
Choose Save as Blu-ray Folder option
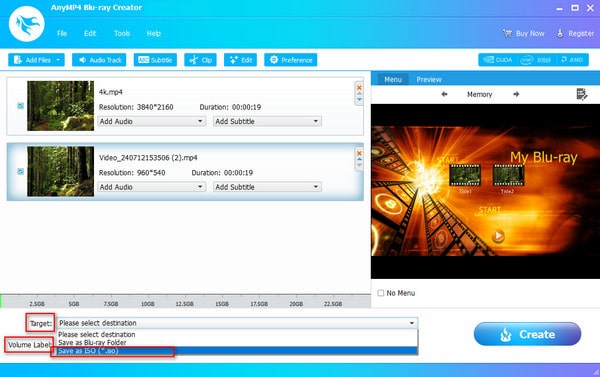(237, 343)
